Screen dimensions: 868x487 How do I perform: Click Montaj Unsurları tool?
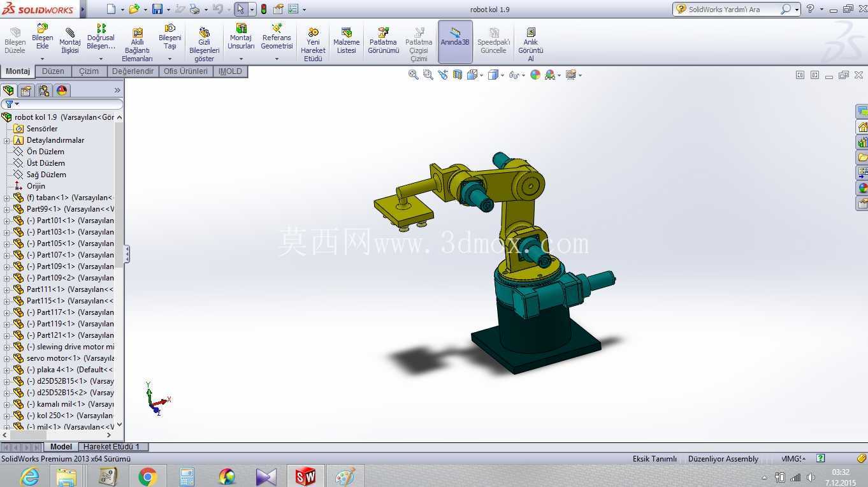pyautogui.click(x=241, y=42)
